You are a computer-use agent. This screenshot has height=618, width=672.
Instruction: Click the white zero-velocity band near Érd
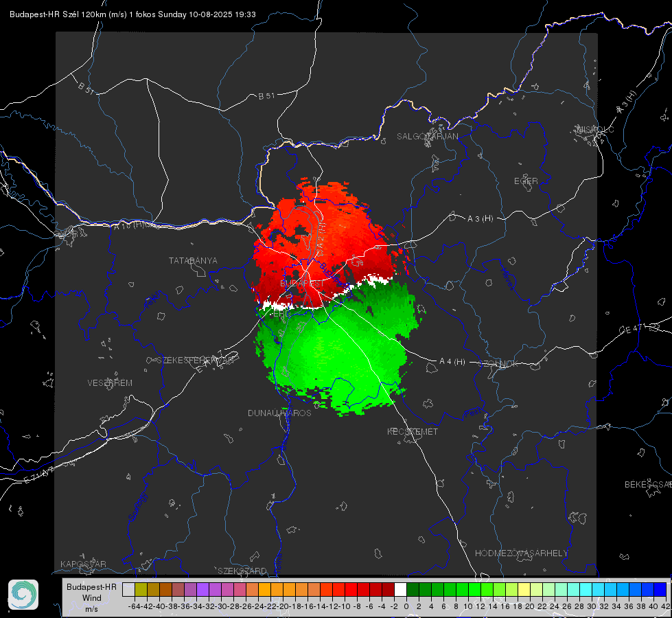point(279,306)
